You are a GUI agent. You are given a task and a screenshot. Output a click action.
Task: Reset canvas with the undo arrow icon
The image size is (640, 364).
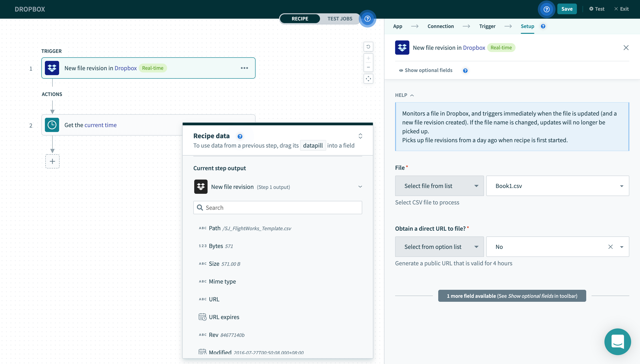(x=368, y=47)
